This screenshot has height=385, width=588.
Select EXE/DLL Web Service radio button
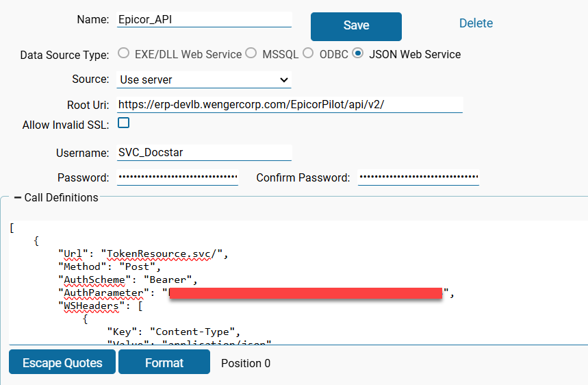point(123,53)
